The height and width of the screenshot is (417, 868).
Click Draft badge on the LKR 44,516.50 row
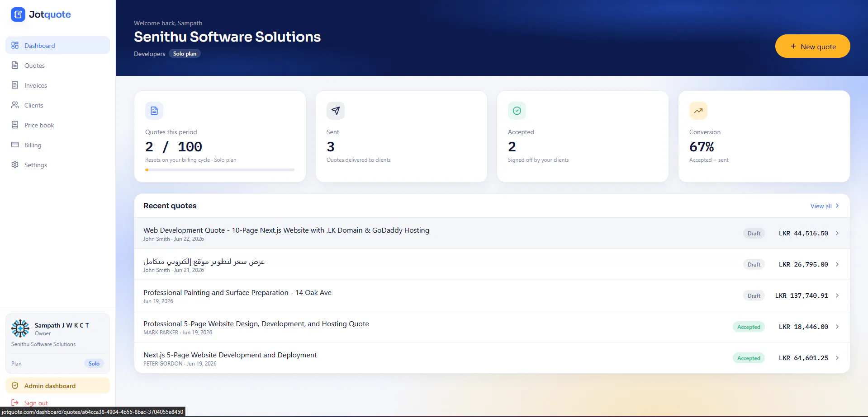click(x=754, y=233)
